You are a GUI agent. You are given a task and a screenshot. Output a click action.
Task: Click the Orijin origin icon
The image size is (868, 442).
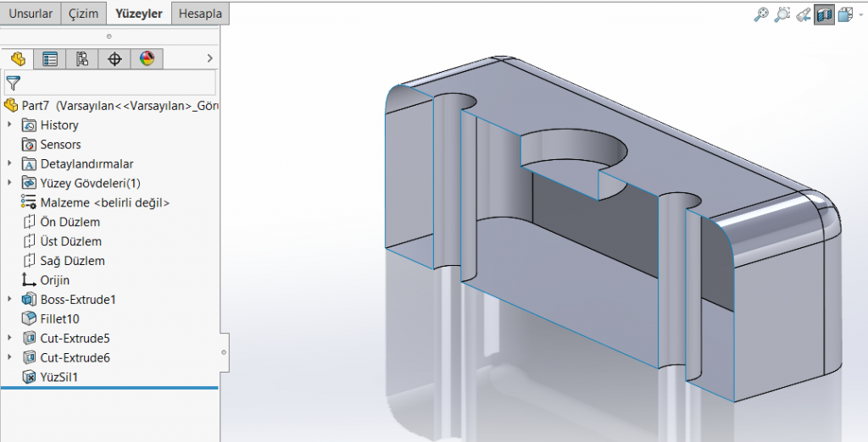(29, 280)
